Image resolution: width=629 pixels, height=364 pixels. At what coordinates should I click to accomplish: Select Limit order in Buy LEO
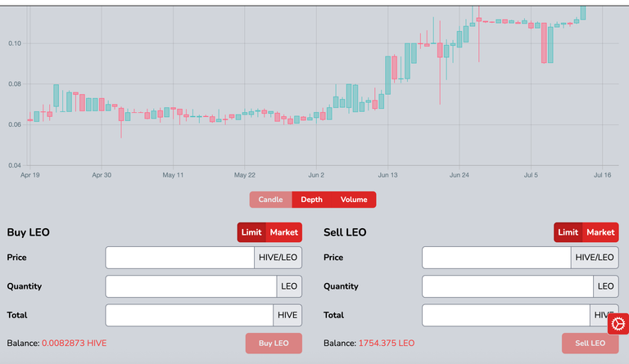click(x=251, y=232)
